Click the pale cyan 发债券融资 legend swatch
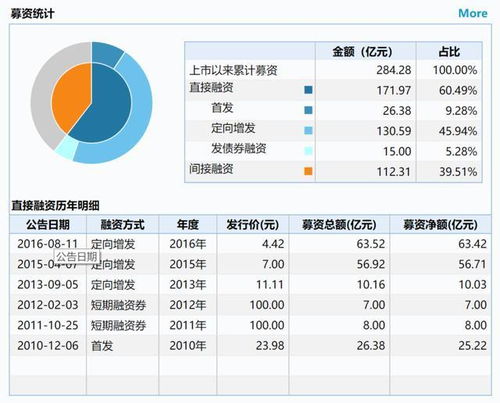This screenshot has width=500, height=403. [308, 151]
